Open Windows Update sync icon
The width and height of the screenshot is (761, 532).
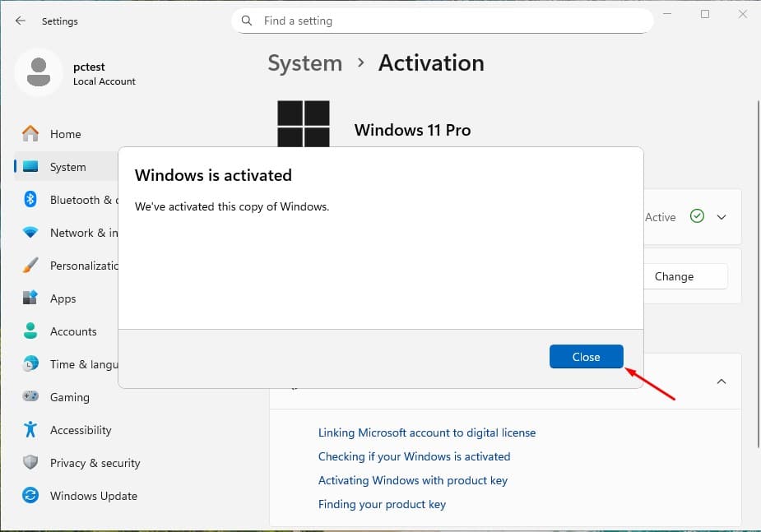[x=30, y=496]
